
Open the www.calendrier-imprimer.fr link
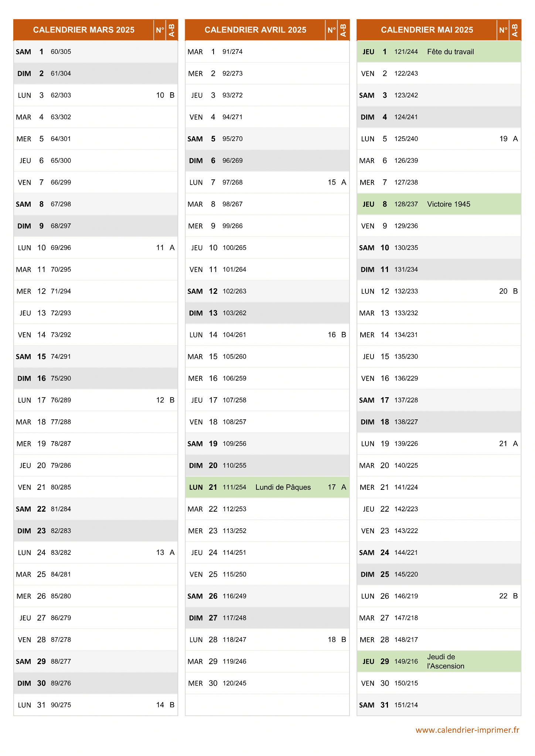[467, 730]
